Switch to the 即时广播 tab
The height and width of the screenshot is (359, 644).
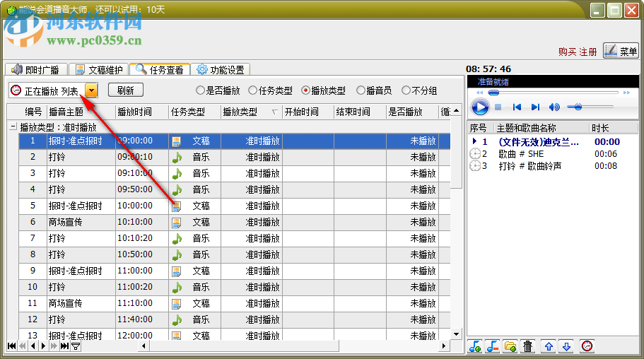(x=36, y=70)
